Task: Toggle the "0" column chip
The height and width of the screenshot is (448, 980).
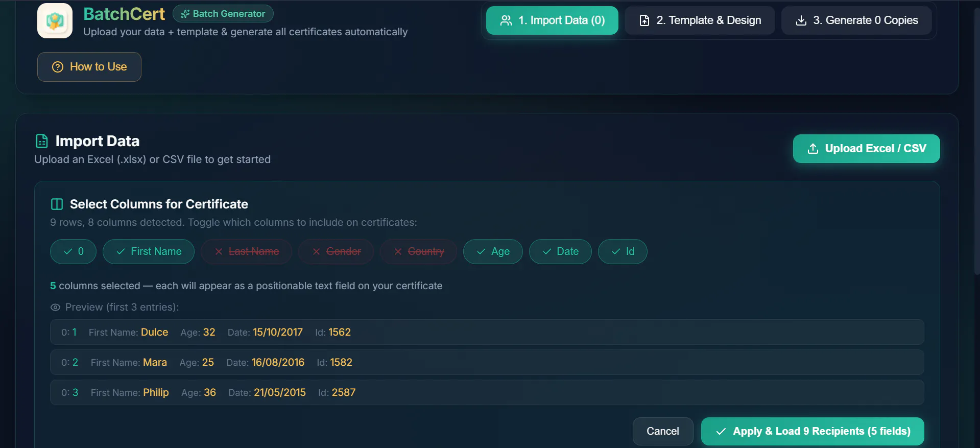Action: (x=73, y=251)
